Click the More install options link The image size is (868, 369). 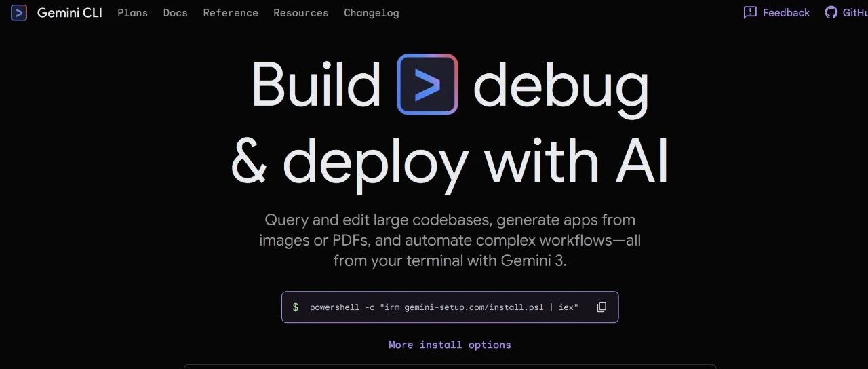pos(450,345)
